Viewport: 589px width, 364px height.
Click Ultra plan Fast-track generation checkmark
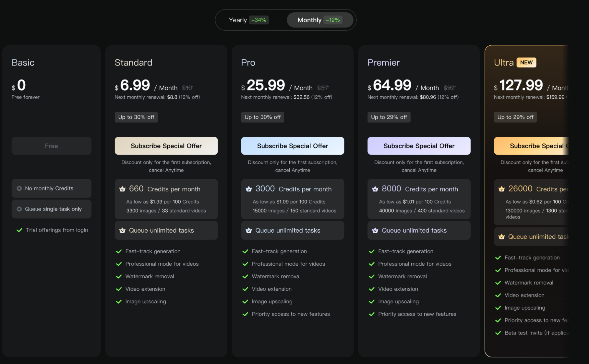[x=498, y=258]
